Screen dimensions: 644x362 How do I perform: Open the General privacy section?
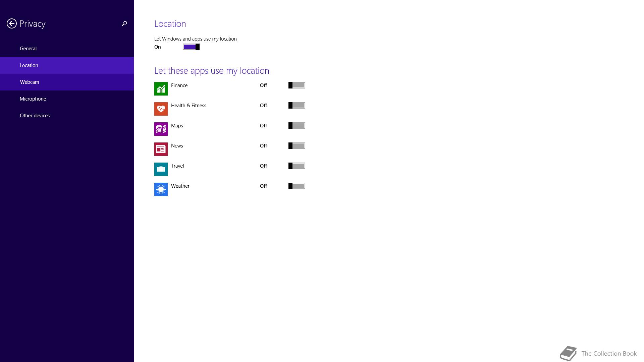(67, 49)
